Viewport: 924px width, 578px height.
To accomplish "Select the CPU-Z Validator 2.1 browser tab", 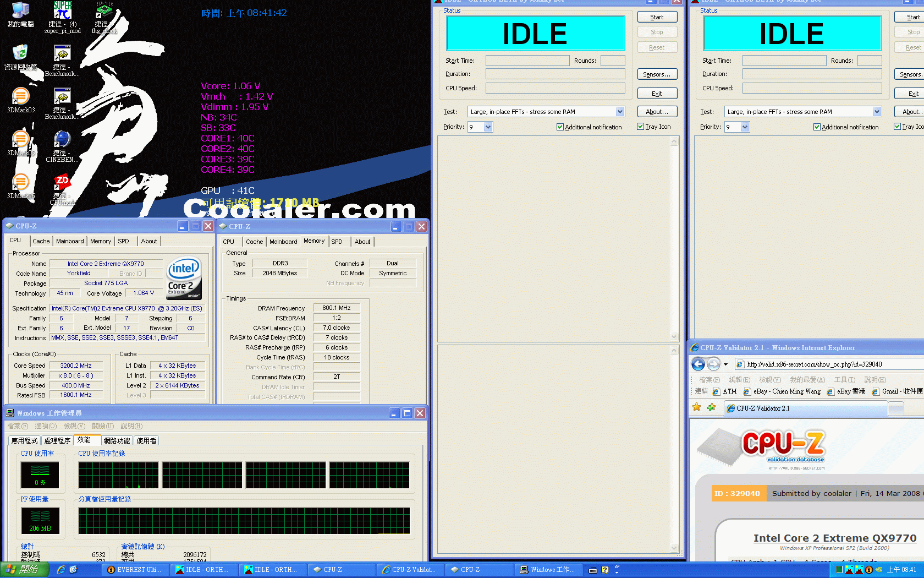I will pyautogui.click(x=806, y=408).
